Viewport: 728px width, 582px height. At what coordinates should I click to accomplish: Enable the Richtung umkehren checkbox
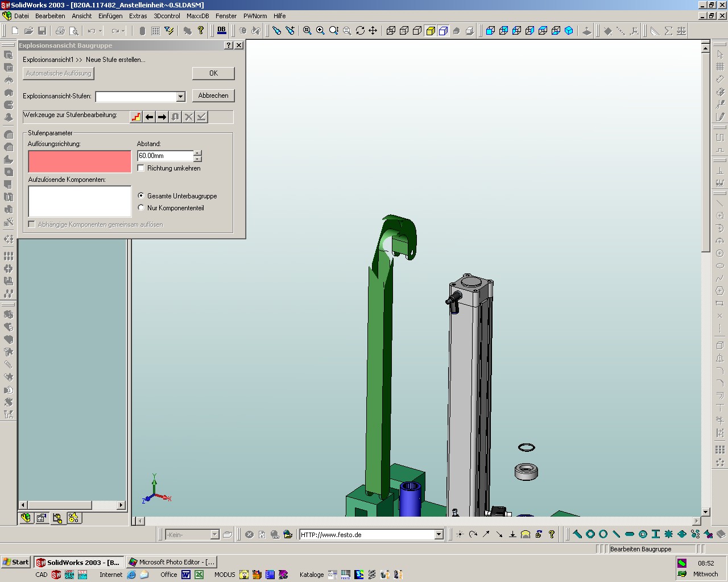point(141,168)
